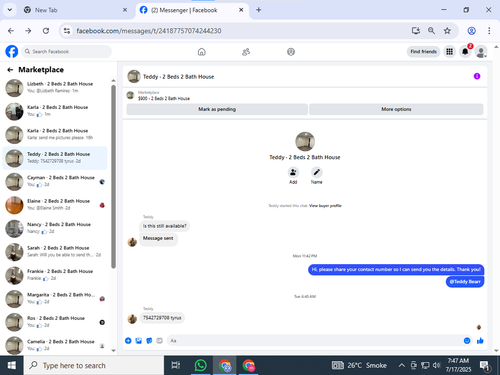Open the Home feed icon in the top navigation
This screenshot has width=500, height=375.
202,52
